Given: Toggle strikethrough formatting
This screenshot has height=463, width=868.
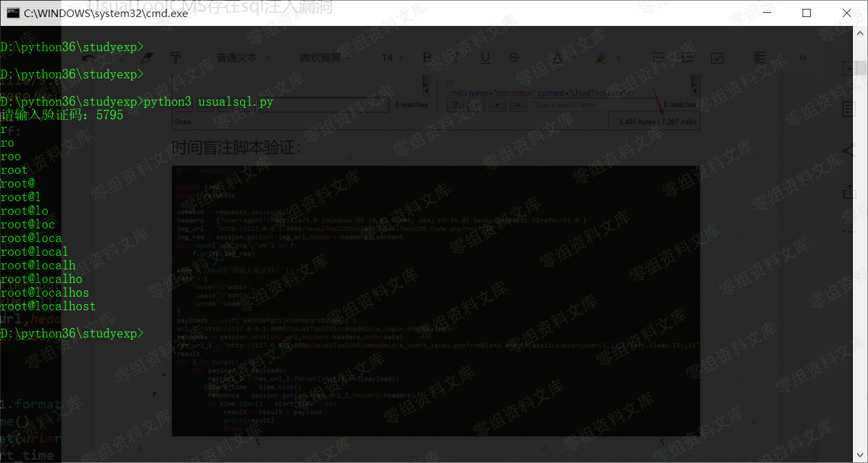Looking at the screenshot, I should 514,58.
